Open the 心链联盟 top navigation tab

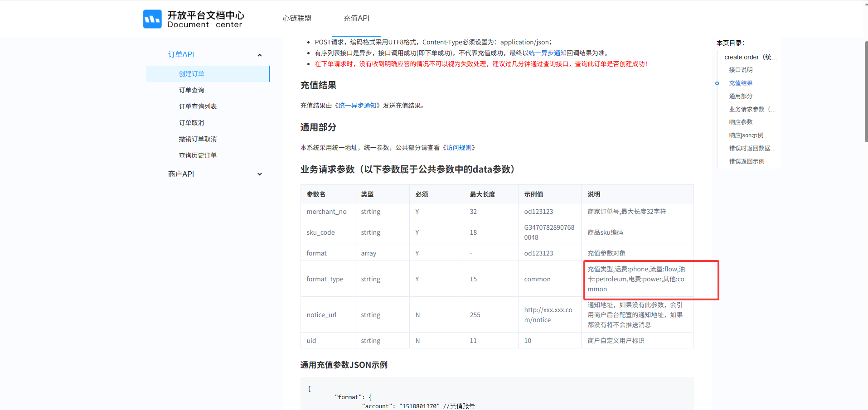[297, 18]
